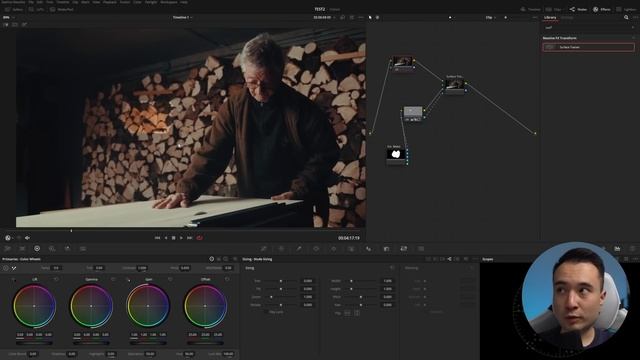Screen dimensions: 640x360
Task: Open the viewer zoom percentage dropdown
Action: [x=8, y=18]
